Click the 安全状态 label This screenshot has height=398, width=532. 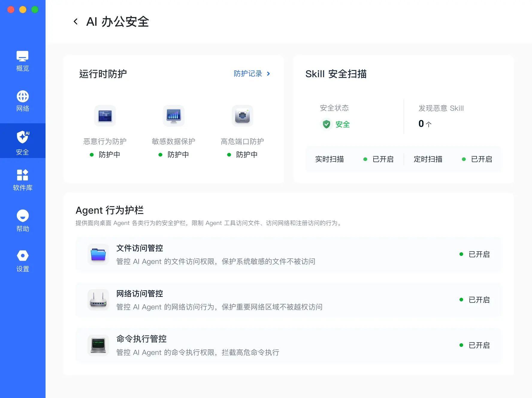click(334, 108)
